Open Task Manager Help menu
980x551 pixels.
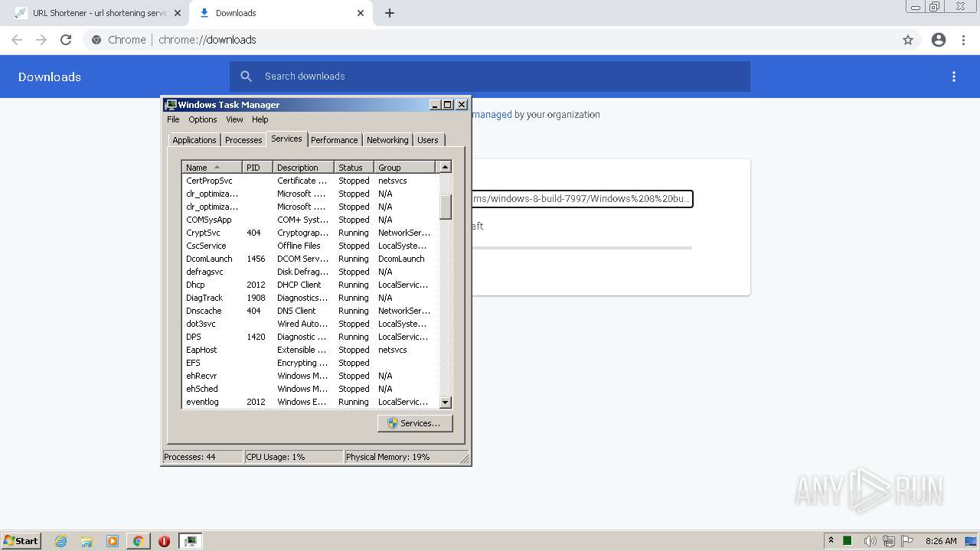[x=260, y=119]
